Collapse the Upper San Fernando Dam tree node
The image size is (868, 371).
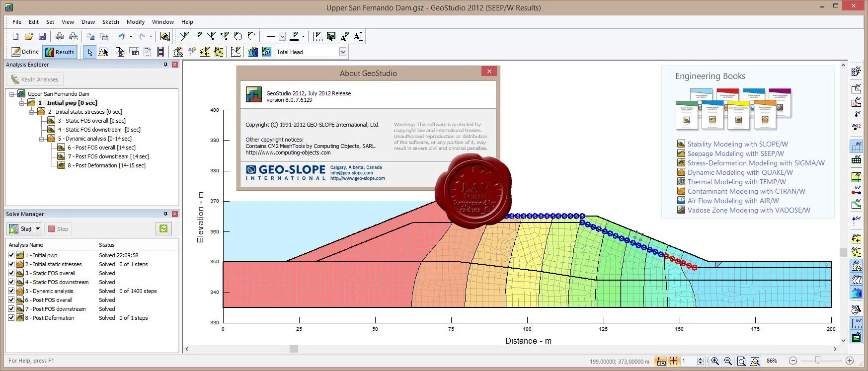click(x=12, y=94)
